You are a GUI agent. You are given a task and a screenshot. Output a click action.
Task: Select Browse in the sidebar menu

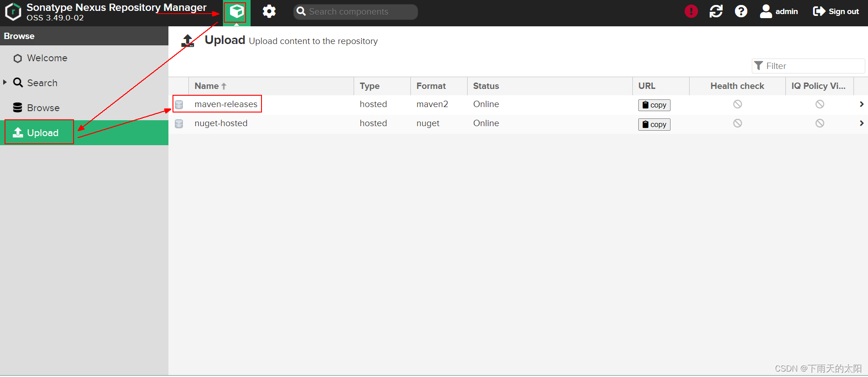84,108
